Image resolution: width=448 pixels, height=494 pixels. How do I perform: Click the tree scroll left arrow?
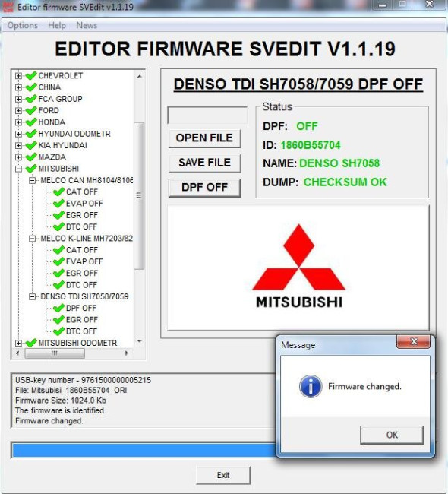coord(17,353)
